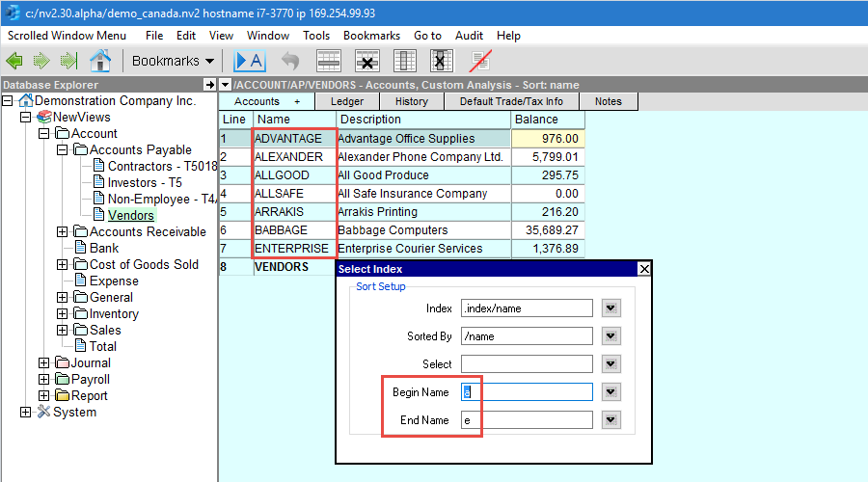868x482 pixels.
Task: Expand the Payroll tree node
Action: [44, 379]
